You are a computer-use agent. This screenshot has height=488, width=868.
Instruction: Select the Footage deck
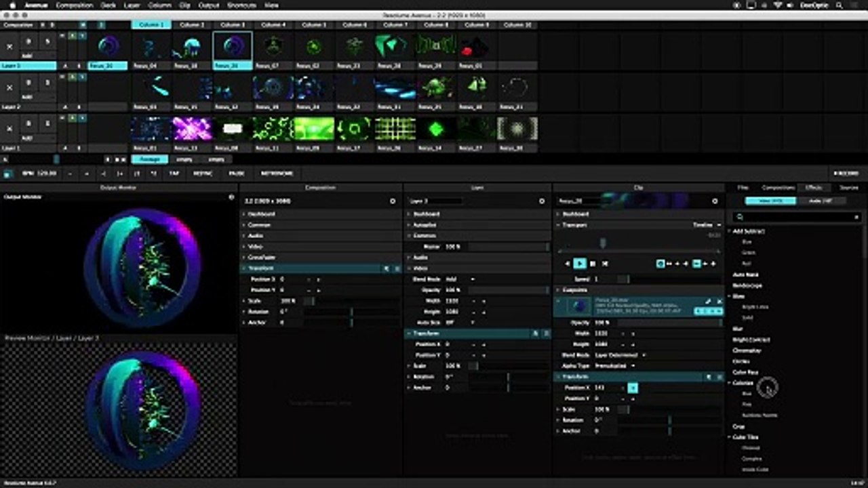click(x=149, y=159)
